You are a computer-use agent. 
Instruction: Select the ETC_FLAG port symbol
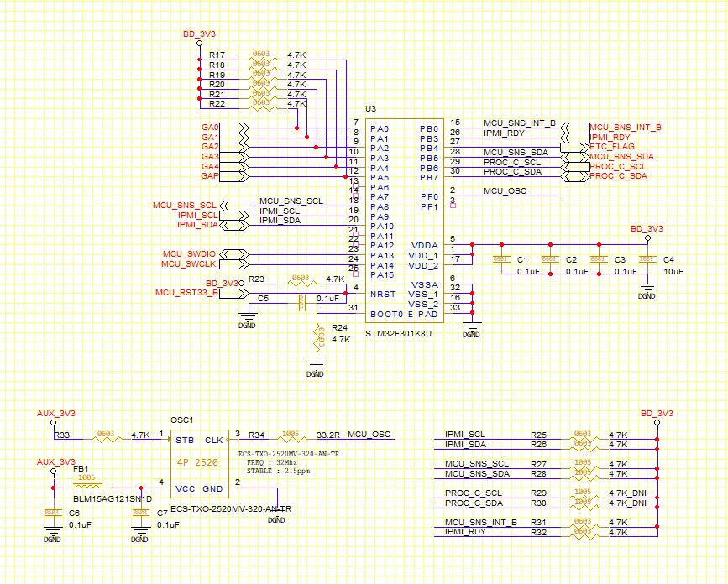(x=575, y=147)
